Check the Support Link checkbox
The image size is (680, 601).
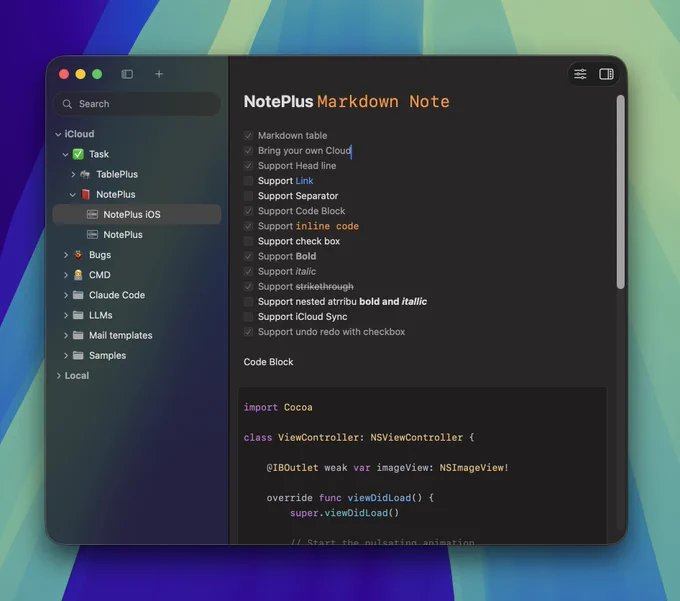(x=248, y=181)
